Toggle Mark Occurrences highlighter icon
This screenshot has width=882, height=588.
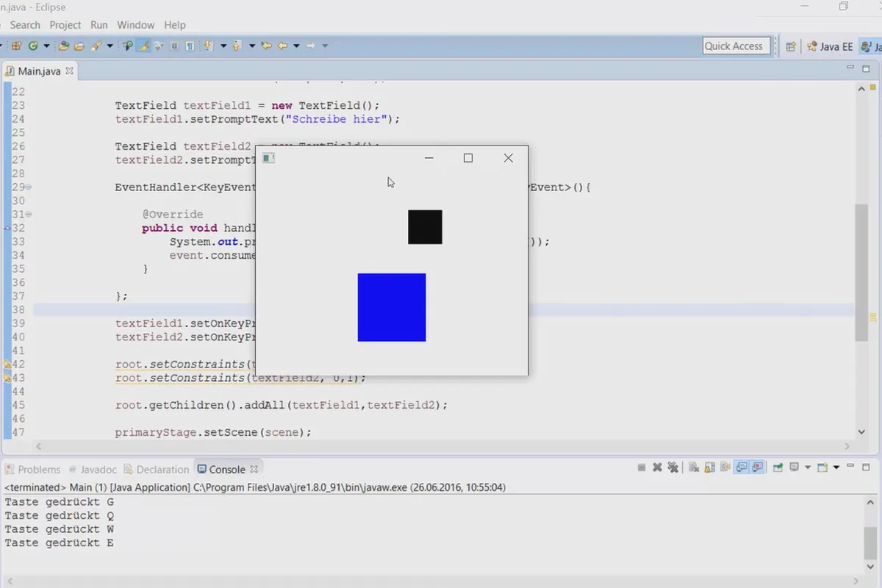coord(143,46)
